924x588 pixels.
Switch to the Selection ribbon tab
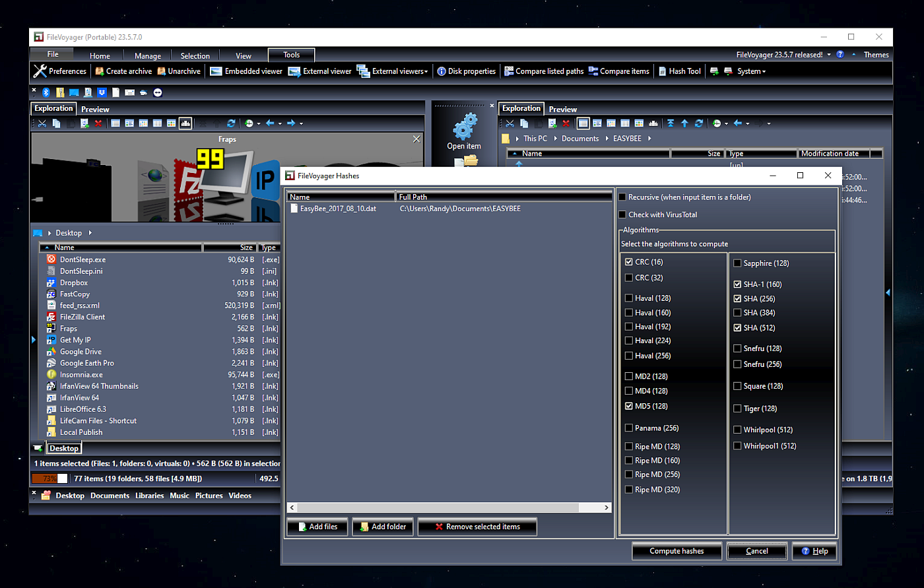(x=195, y=56)
